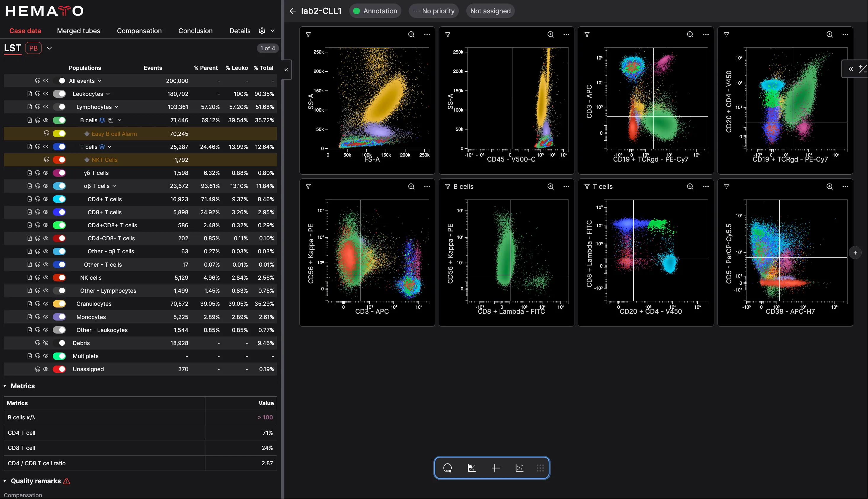Screen dimensions: 868x499
Task: Toggle the Multiplets population switch
Action: pos(59,356)
